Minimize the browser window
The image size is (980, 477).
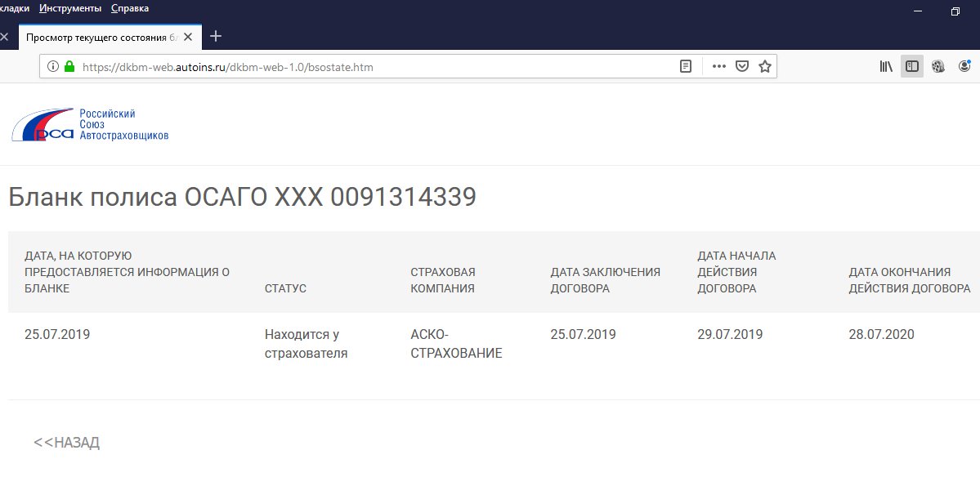[918, 11]
